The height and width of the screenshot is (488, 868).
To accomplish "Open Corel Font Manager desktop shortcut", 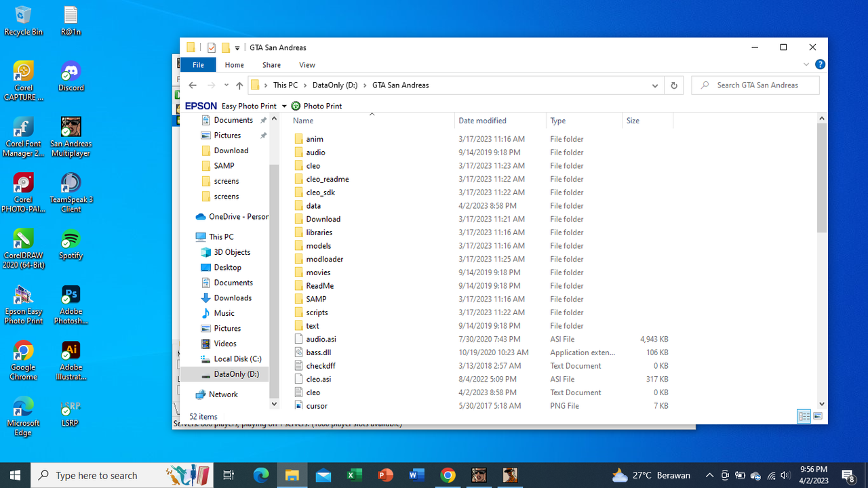I will click(x=23, y=136).
